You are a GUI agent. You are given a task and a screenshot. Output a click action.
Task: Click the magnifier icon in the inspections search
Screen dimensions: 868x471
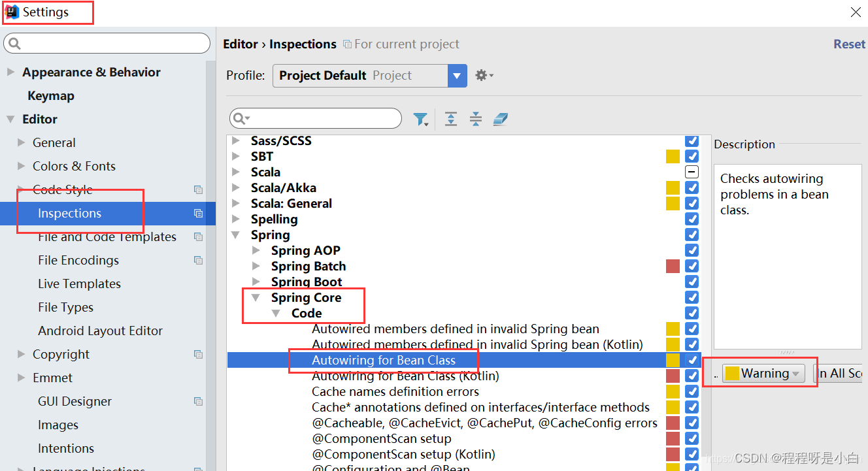[x=241, y=118]
